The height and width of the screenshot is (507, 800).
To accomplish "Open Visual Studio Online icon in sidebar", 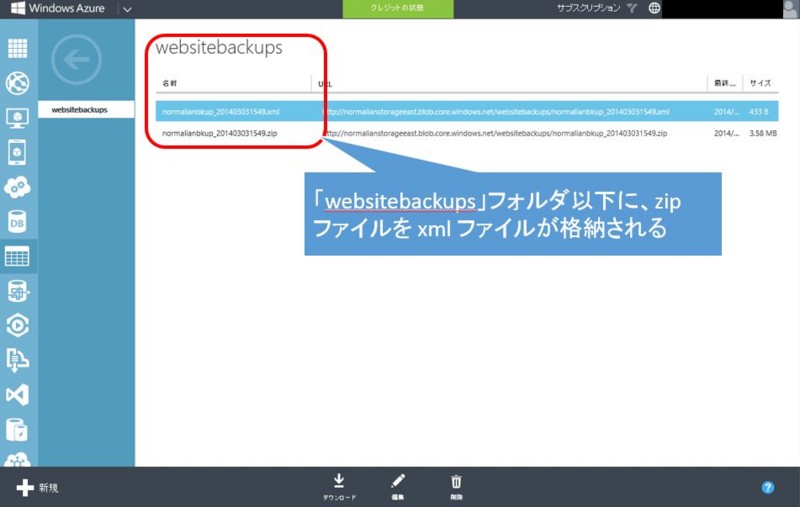I will [17, 395].
